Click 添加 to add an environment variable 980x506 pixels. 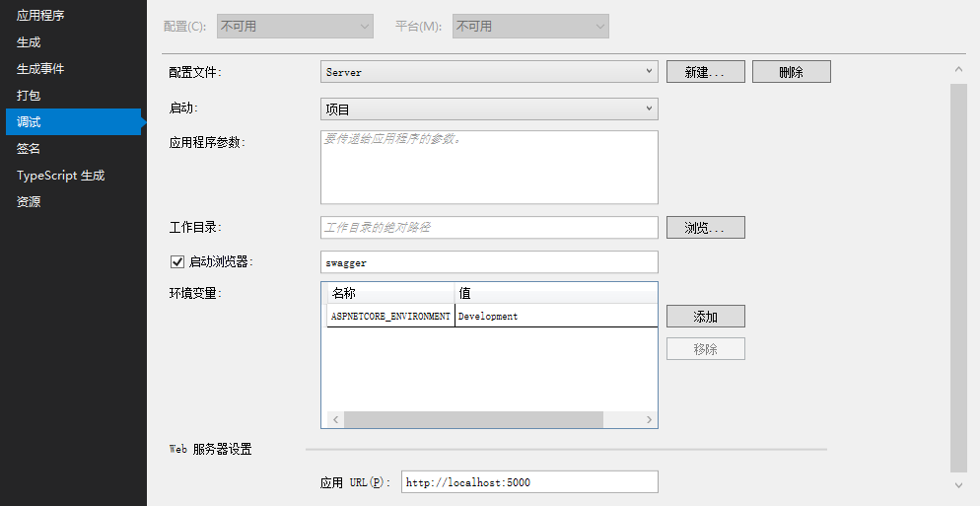coord(705,317)
